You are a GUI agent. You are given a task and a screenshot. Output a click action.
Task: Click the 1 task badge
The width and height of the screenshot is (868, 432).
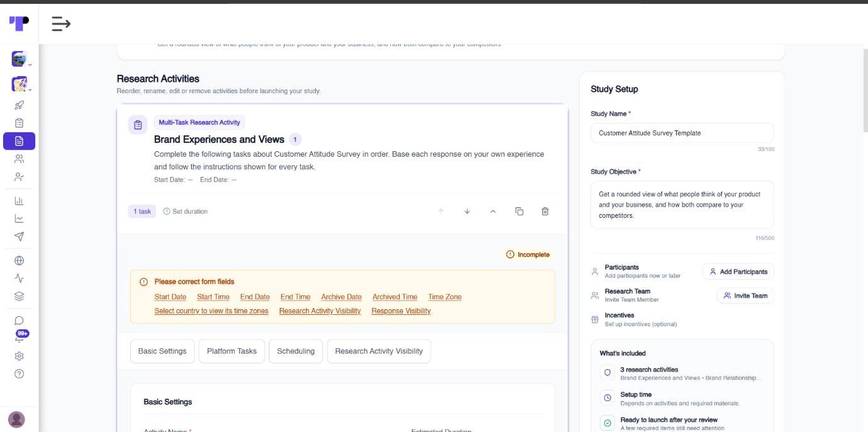[142, 212]
